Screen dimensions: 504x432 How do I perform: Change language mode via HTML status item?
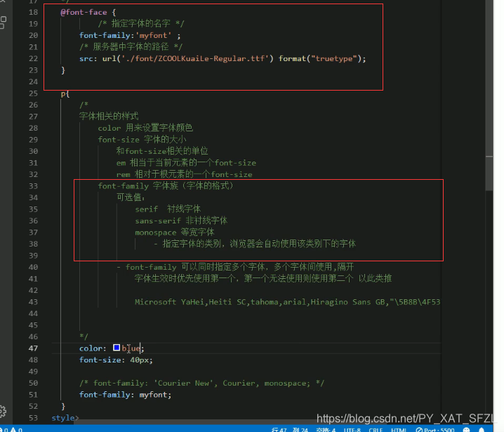point(399,430)
